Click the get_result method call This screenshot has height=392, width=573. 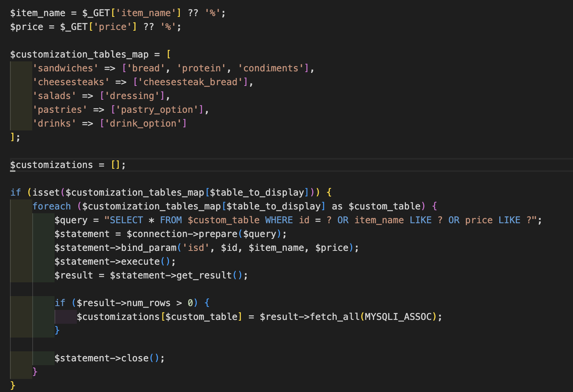pos(204,275)
